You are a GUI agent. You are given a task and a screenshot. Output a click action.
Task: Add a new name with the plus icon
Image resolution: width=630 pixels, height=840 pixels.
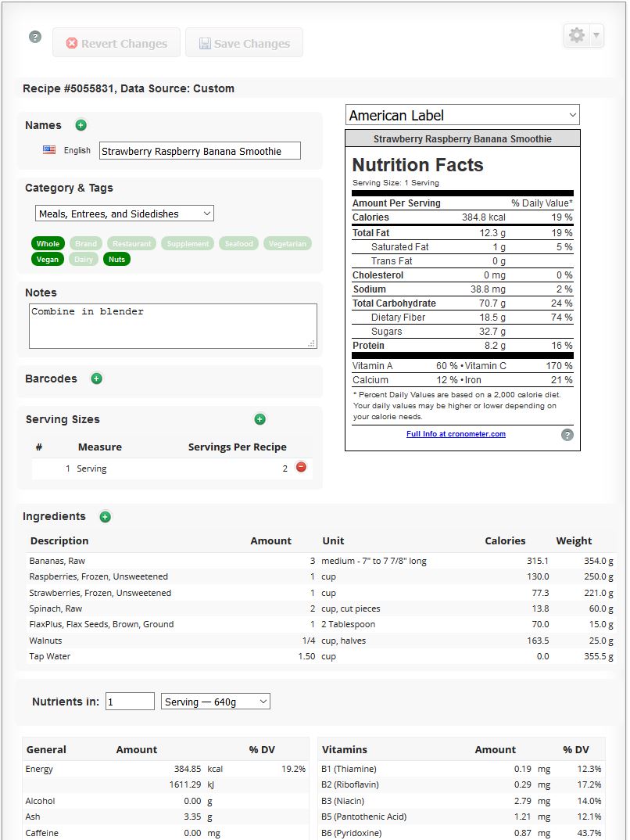pyautogui.click(x=81, y=125)
